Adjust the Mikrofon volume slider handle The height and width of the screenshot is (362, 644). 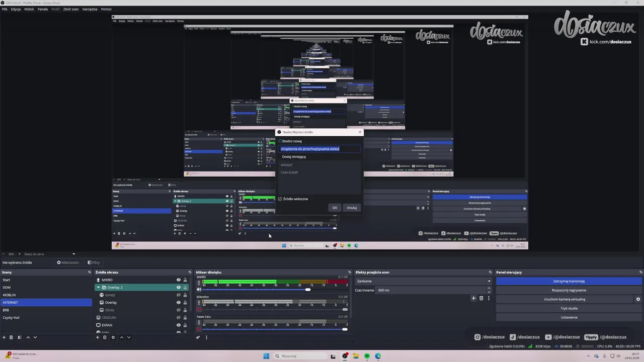[x=345, y=309]
